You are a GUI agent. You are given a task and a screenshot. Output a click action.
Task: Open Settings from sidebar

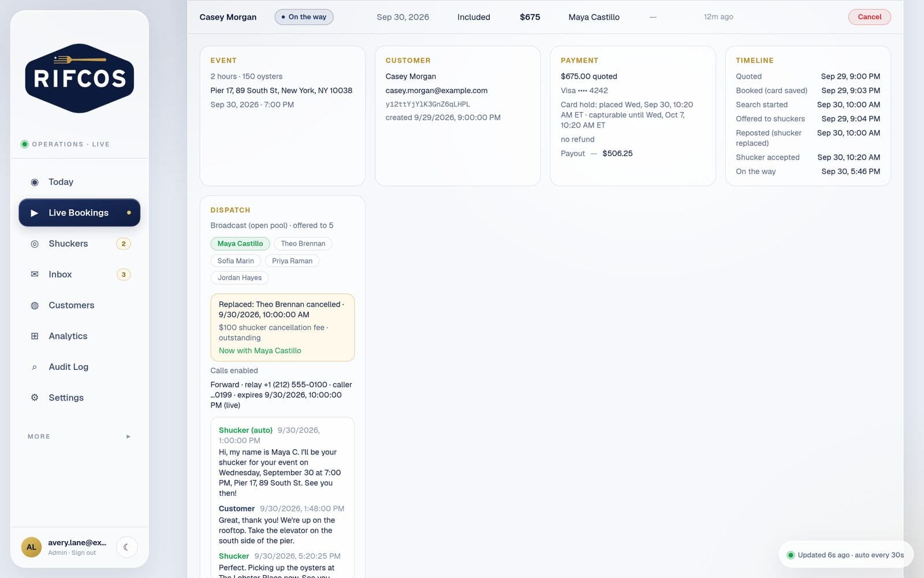[80, 398]
